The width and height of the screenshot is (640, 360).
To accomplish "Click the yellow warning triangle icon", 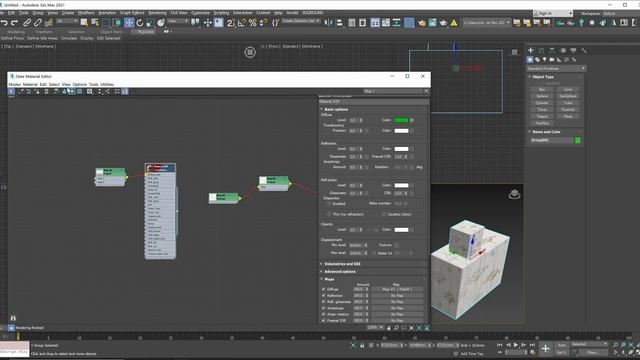I will click(x=454, y=23).
